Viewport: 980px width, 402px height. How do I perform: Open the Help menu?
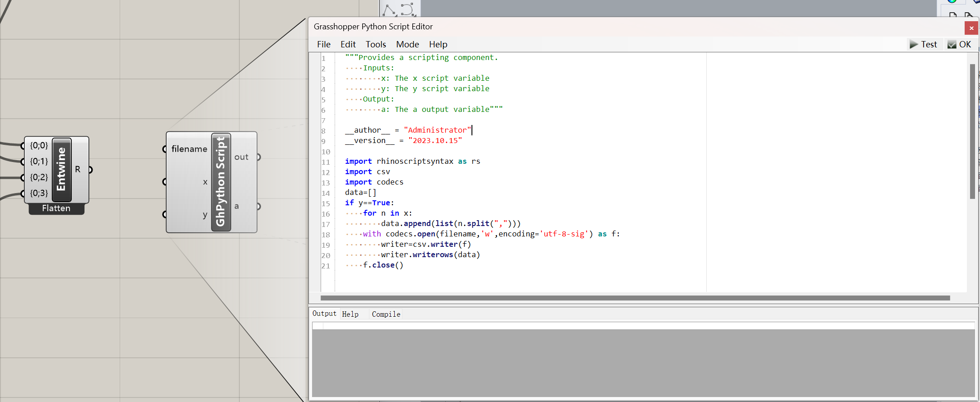(x=438, y=44)
